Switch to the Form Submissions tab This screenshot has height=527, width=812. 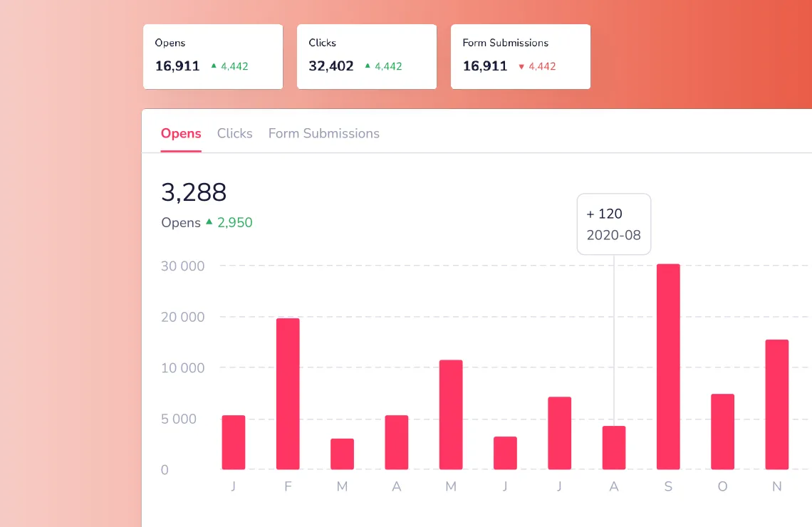(x=323, y=133)
